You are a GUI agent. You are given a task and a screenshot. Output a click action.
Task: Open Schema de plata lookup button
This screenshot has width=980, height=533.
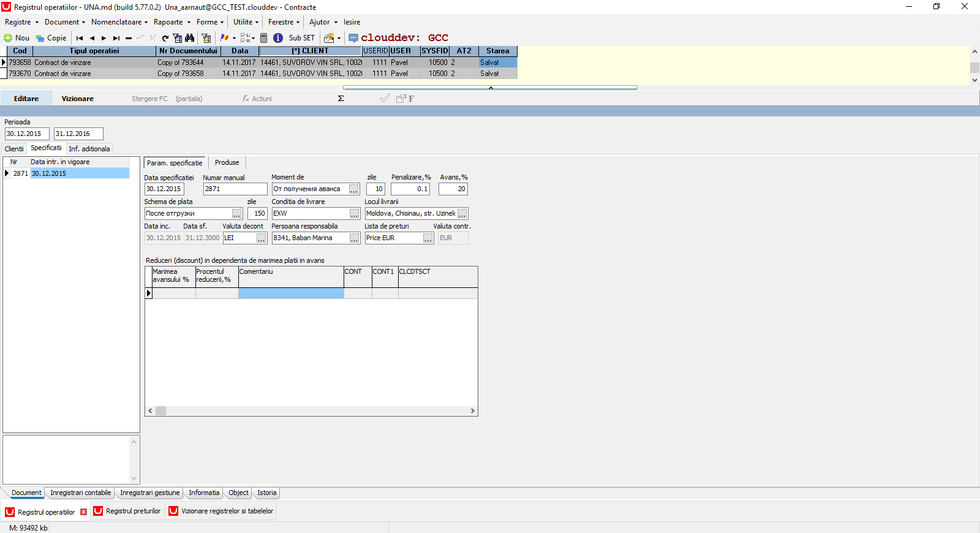[237, 214]
